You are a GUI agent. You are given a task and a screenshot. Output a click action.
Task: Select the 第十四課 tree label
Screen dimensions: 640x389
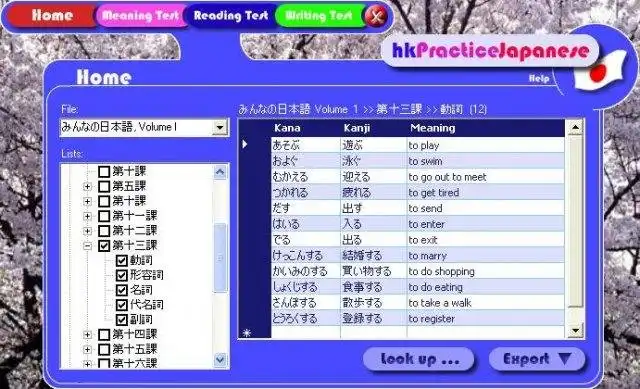(135, 335)
